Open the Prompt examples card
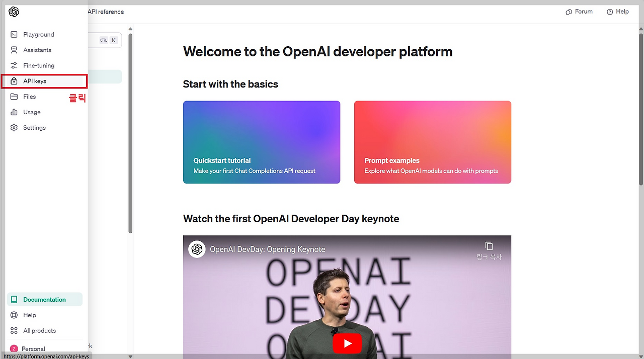The width and height of the screenshot is (644, 359). 433,142
